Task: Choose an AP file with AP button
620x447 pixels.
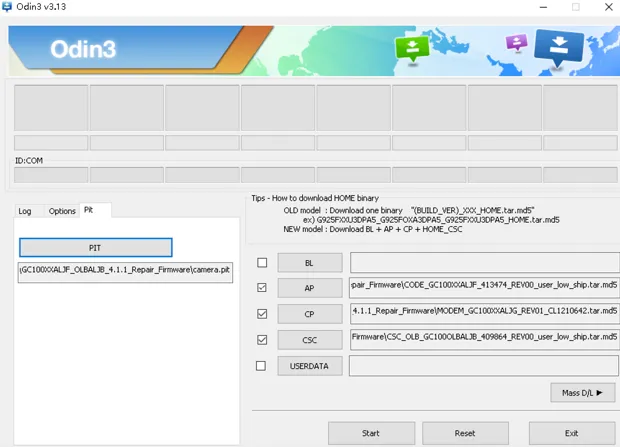Action: [310, 288]
